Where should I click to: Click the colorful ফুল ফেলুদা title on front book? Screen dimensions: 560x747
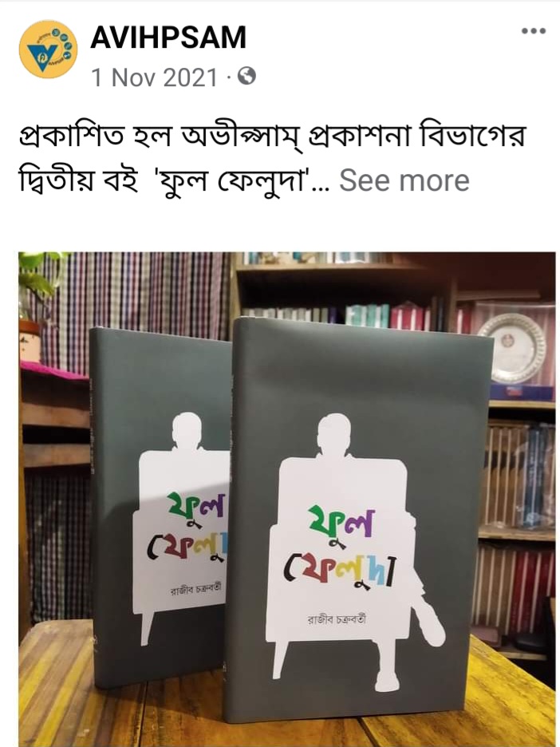pos(340,547)
